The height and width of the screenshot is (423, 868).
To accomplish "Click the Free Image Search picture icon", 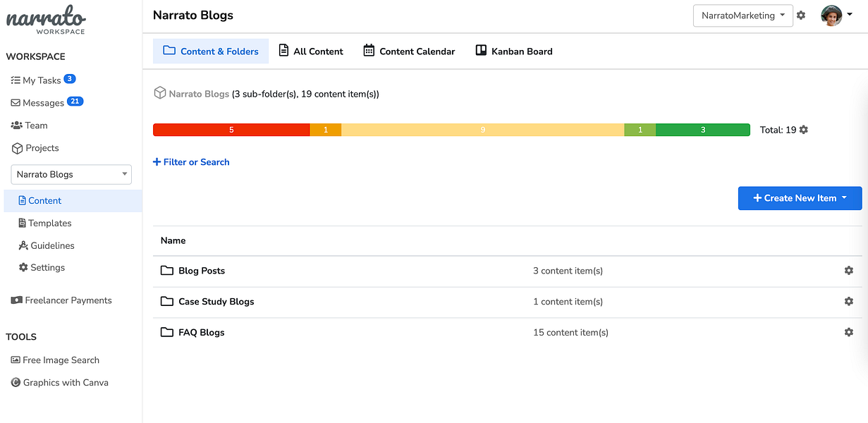I will click(x=16, y=360).
